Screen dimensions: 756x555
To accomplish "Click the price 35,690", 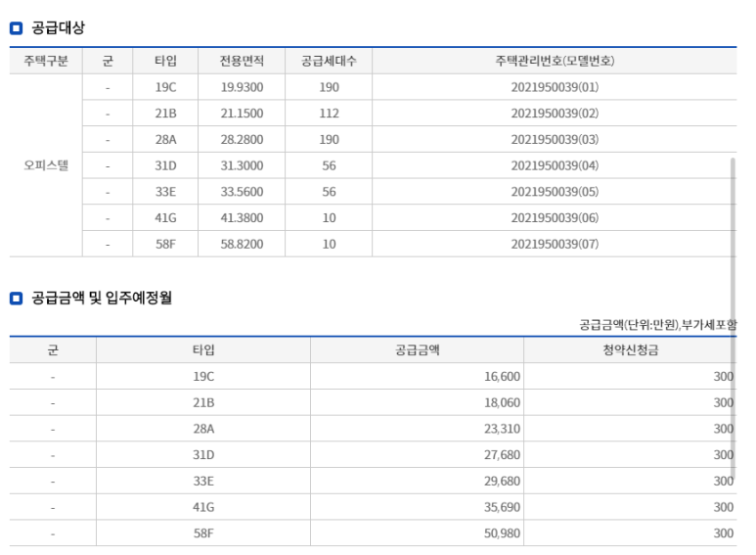I will pos(502,507).
